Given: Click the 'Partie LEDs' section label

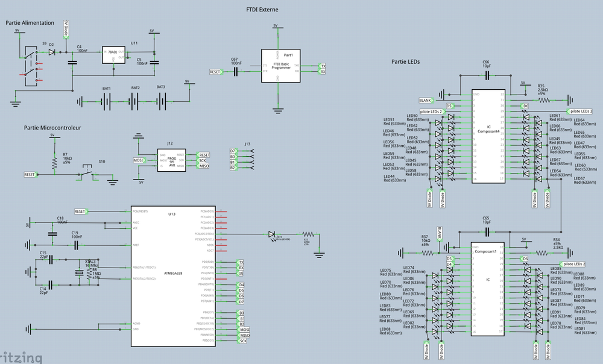Looking at the screenshot, I should click(x=405, y=61).
